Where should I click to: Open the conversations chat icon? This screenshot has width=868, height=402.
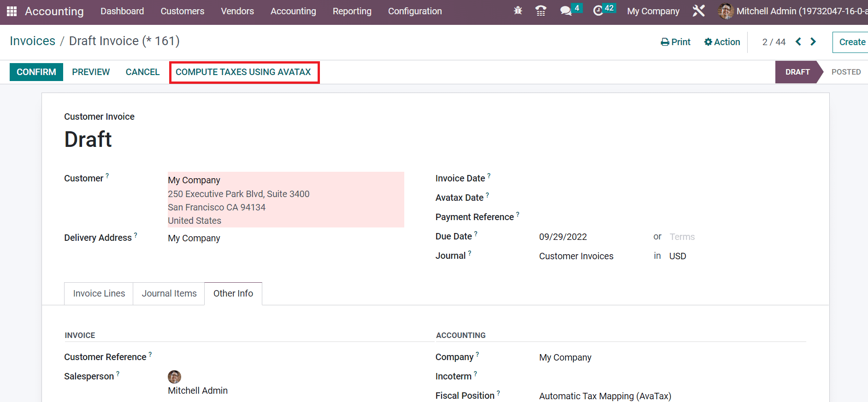click(566, 11)
